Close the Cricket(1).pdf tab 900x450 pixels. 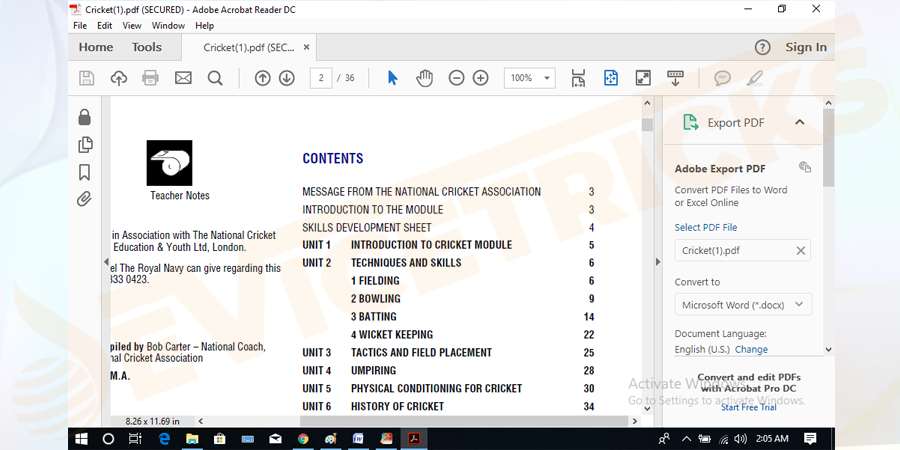(x=307, y=47)
